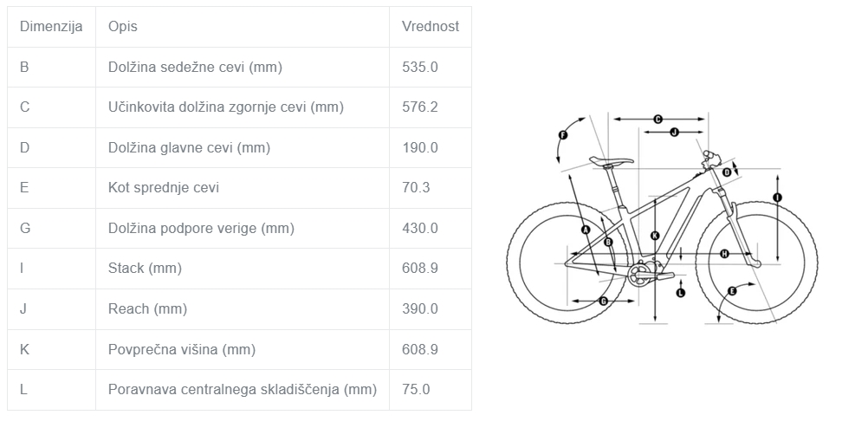Select the Reach (mm) description cell
This screenshot has height=428, width=868.
243,309
